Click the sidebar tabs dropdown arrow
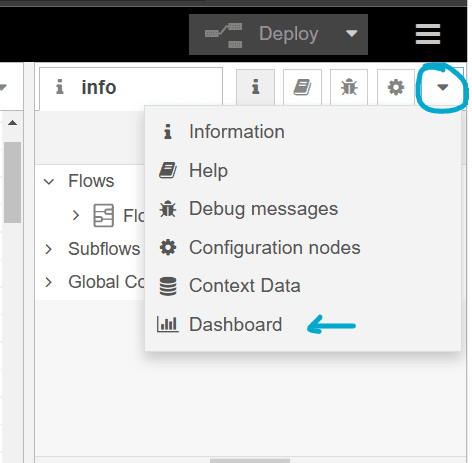472x463 pixels. point(443,87)
